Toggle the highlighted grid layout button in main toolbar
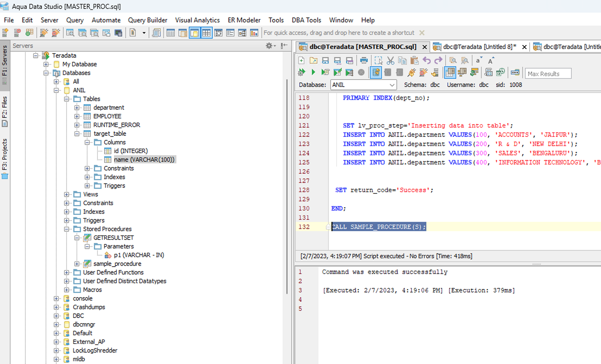601x364 pixels. click(206, 33)
